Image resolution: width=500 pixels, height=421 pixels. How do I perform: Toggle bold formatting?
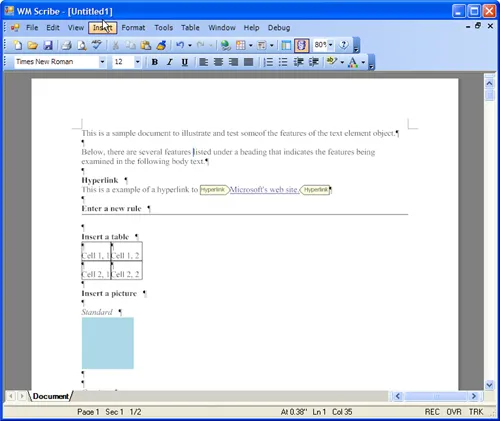154,62
